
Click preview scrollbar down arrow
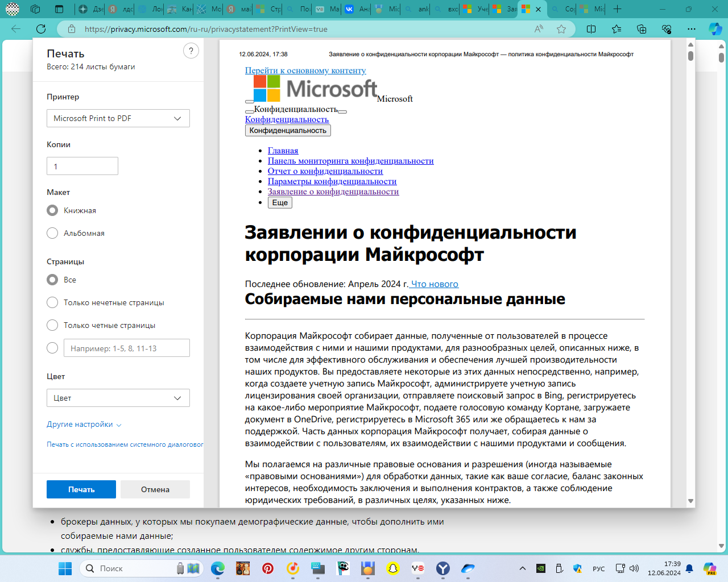(x=690, y=501)
